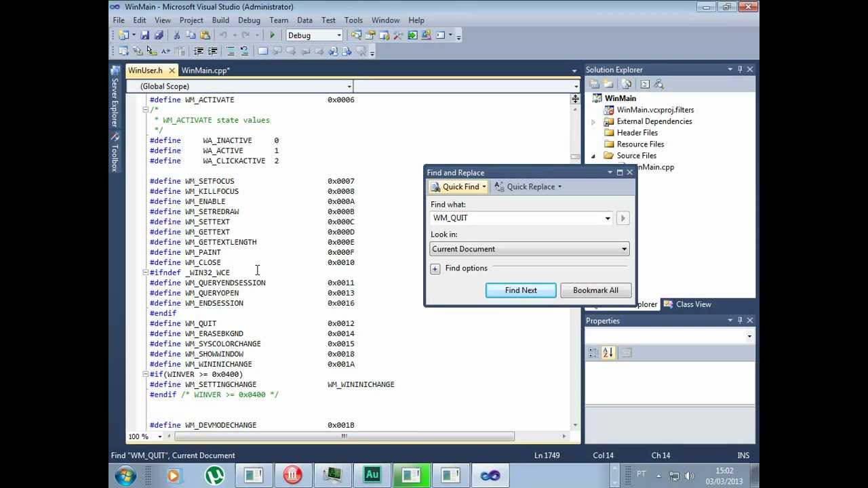Close the WinUser.h tab
The image size is (868, 488).
172,70
